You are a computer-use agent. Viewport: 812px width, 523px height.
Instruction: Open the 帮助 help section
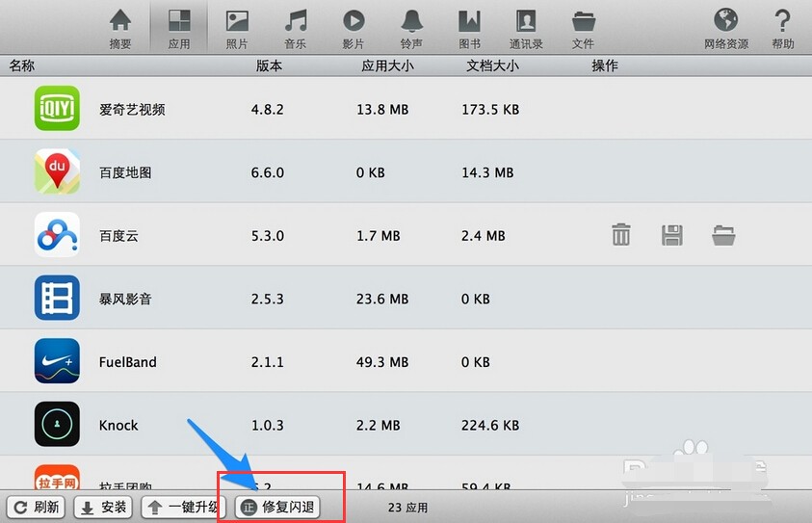click(x=782, y=29)
